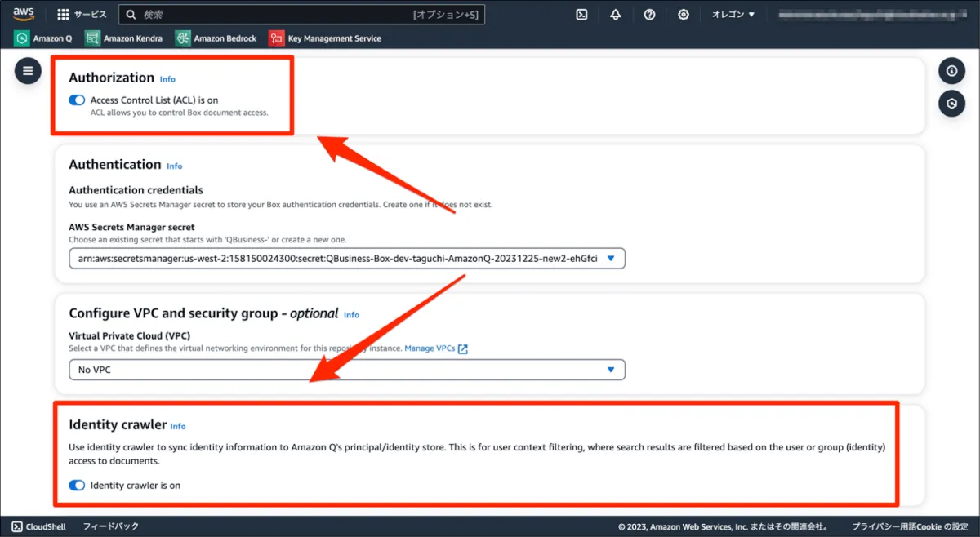The width and height of the screenshot is (980, 537).
Task: Expand the AWS Secrets Manager secret dropdown
Action: pyautogui.click(x=347, y=259)
